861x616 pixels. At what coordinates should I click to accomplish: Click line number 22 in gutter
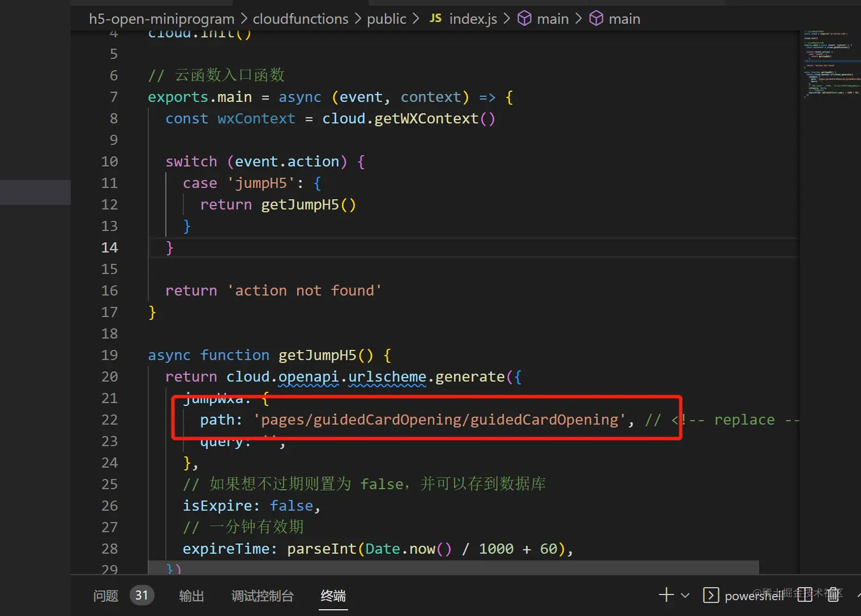tap(110, 420)
